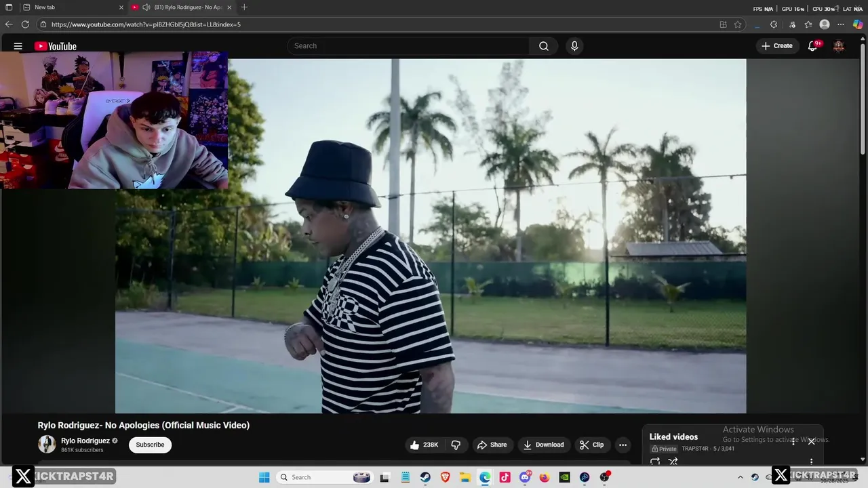The width and height of the screenshot is (868, 488).
Task: Open the tab actions menu icon
Action: click(x=9, y=7)
